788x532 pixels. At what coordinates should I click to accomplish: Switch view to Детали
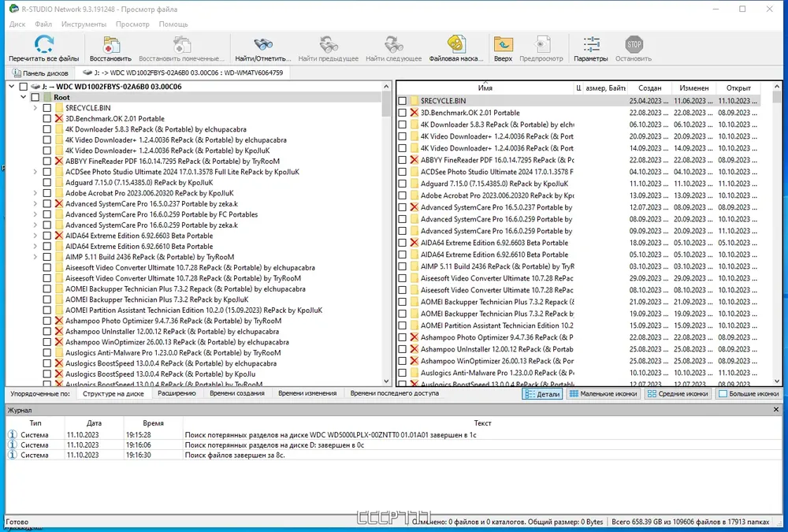pyautogui.click(x=542, y=394)
